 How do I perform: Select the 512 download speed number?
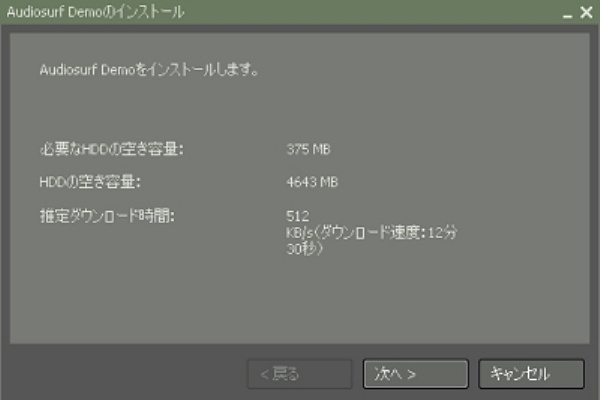(297, 216)
